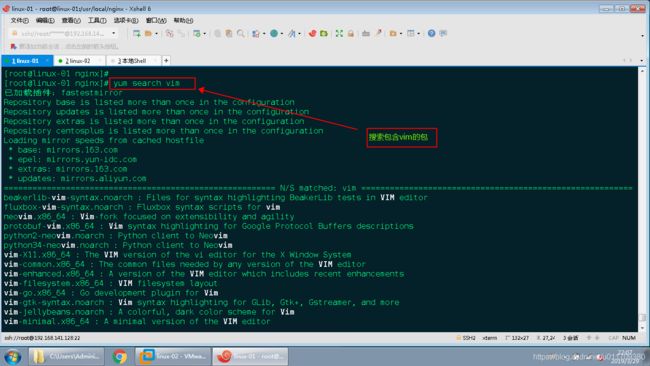Expand the ssh host address dropdown
The width and height of the screenshot is (650, 366).
[x=114, y=33]
